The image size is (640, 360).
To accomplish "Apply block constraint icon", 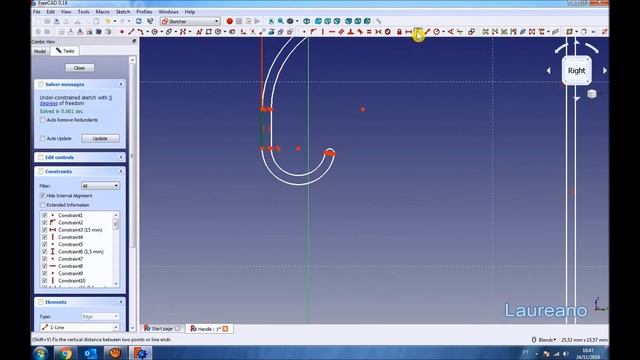I will coord(388,31).
